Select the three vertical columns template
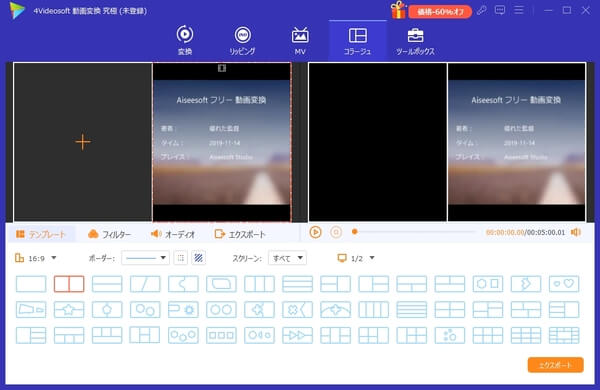 [259, 284]
